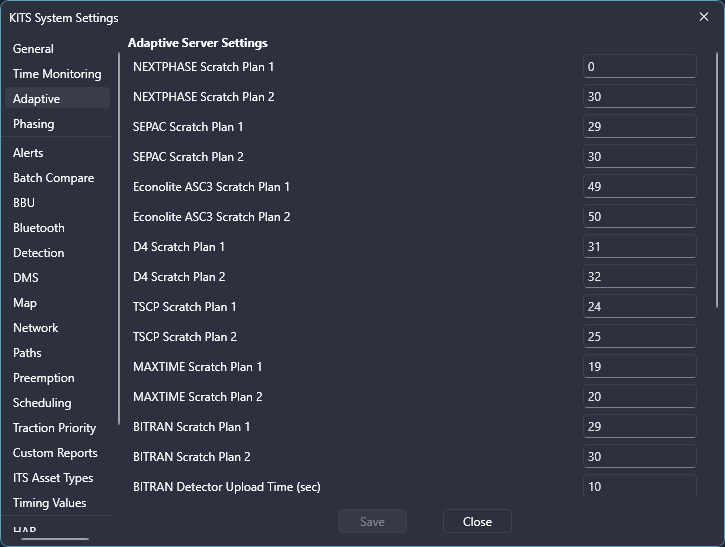Click the Close button

(477, 521)
